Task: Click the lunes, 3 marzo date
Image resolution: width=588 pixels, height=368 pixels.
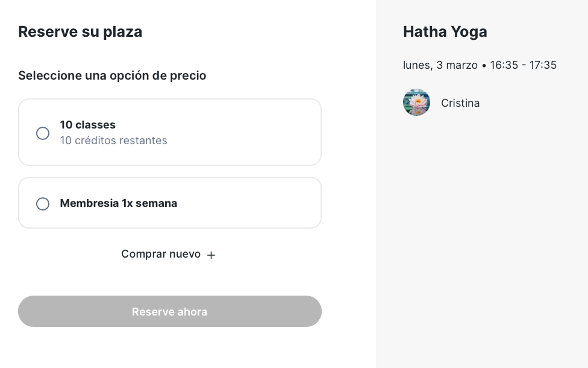Action: point(440,65)
